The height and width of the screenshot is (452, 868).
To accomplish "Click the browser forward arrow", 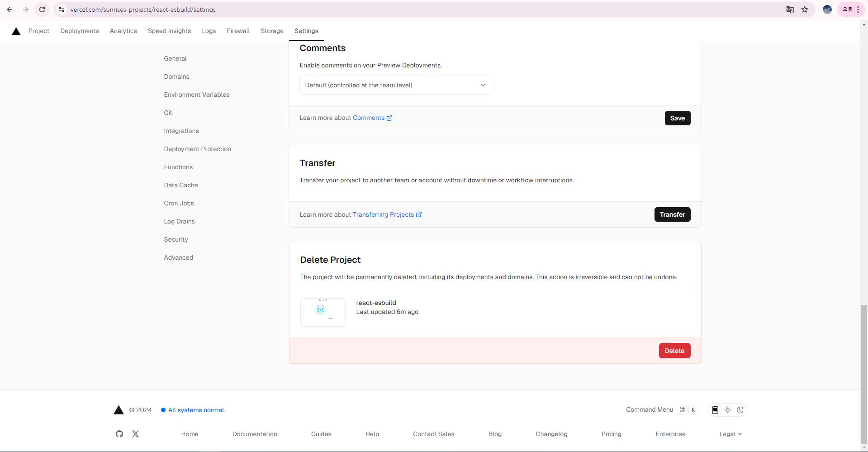I will click(26, 10).
